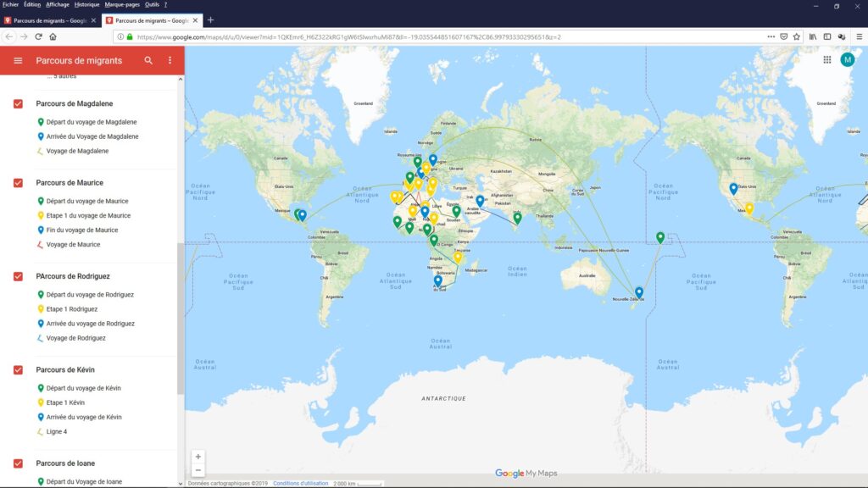Screen dimensions: 868x488
Task: Click the blue pin near Nouvelle-Zélande
Action: click(639, 292)
